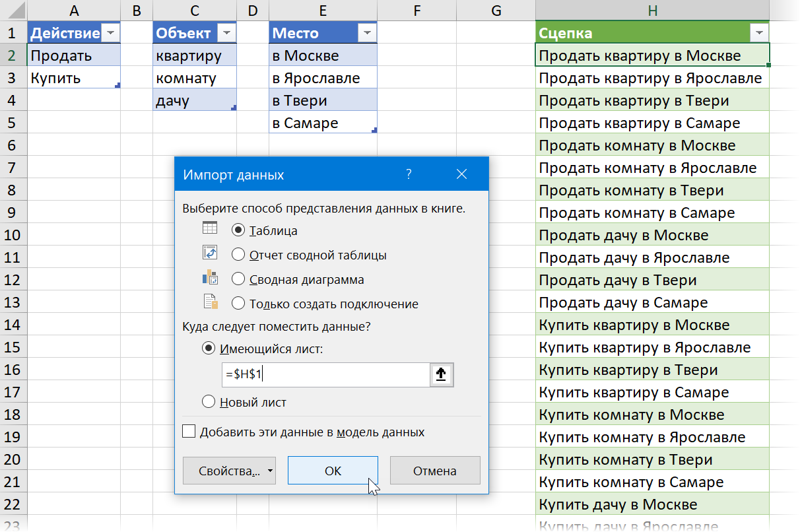
Task: Click cell Продать дачу в Самаре
Action: click(x=652, y=302)
